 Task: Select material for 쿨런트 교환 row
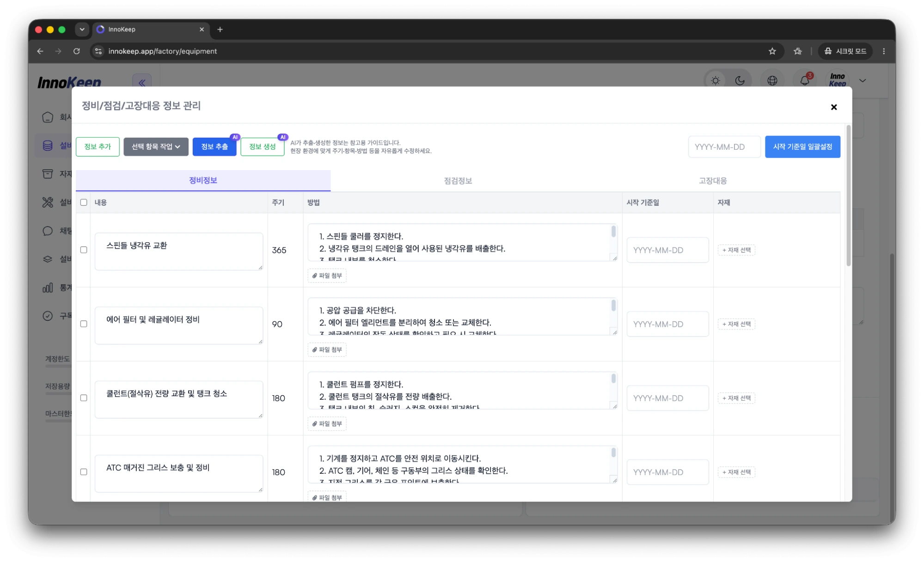pos(736,398)
